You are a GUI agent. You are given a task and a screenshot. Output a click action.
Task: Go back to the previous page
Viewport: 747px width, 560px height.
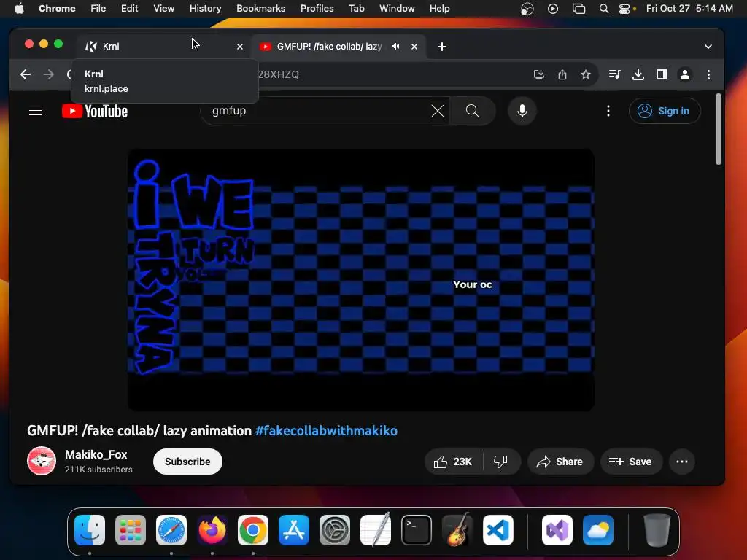point(26,75)
